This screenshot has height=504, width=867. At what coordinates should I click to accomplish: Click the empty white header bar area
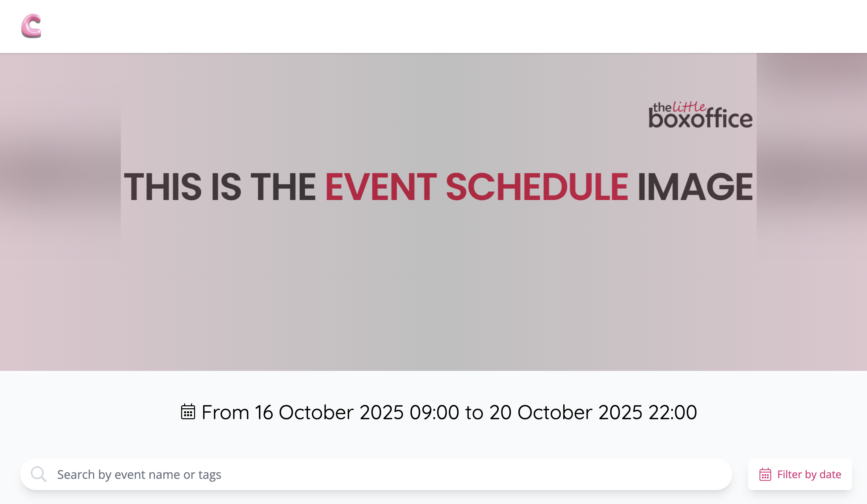pyautogui.click(x=447, y=26)
